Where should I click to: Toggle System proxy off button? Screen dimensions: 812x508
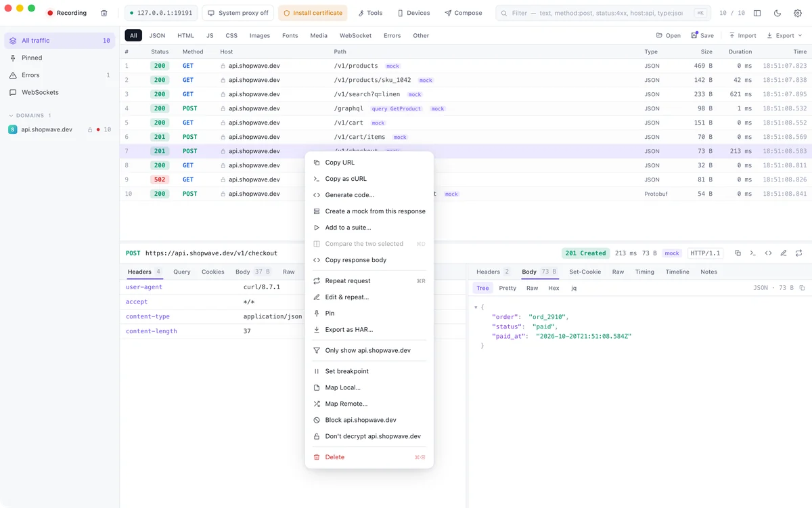pos(238,13)
